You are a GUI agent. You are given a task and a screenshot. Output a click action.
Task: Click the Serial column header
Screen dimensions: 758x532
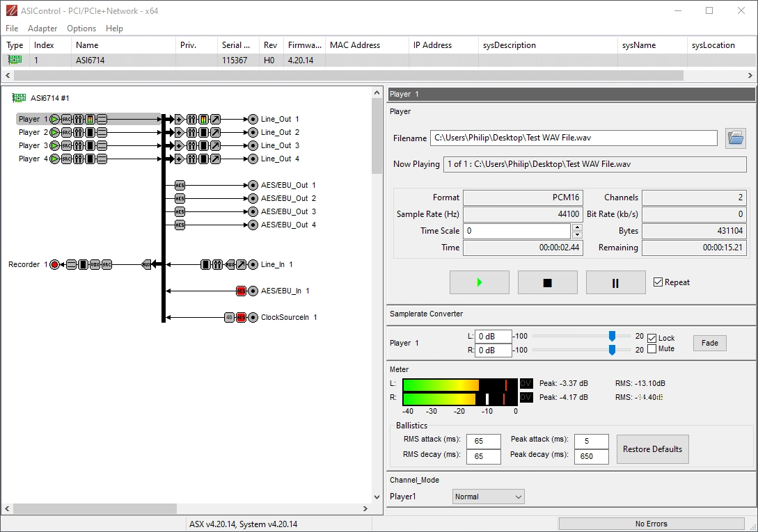click(x=238, y=45)
